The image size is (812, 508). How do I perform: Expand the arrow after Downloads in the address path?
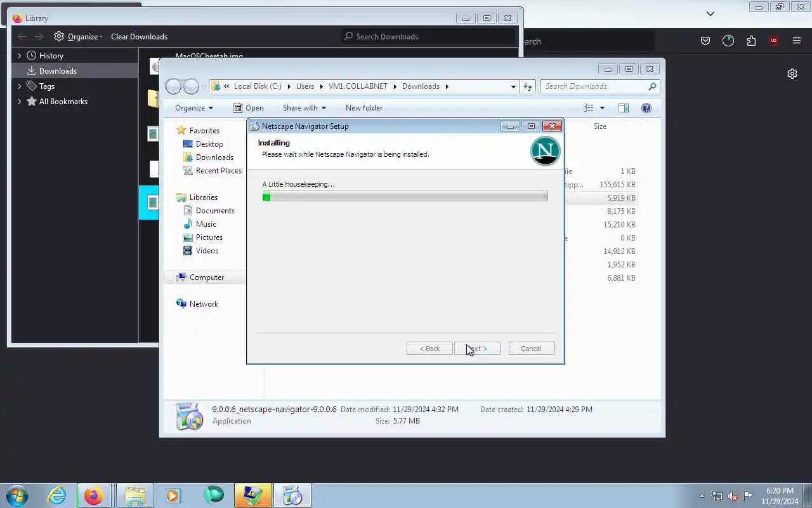(x=447, y=86)
